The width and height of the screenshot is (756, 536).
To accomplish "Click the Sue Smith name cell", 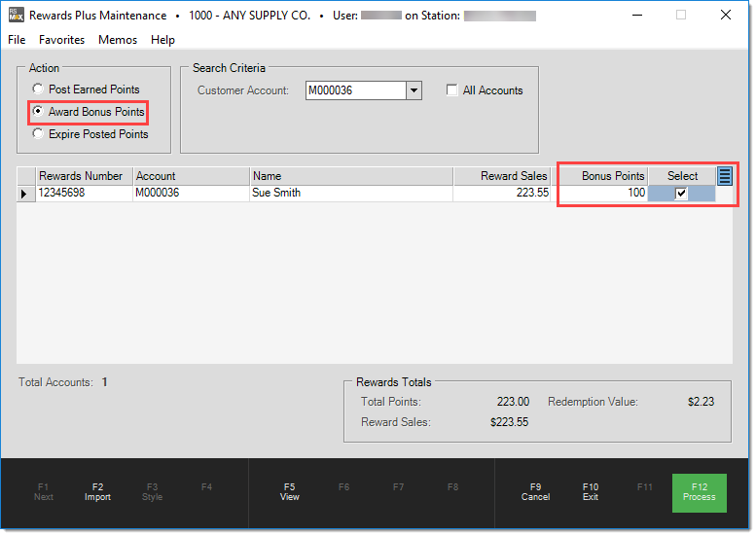I will pyautogui.click(x=351, y=194).
